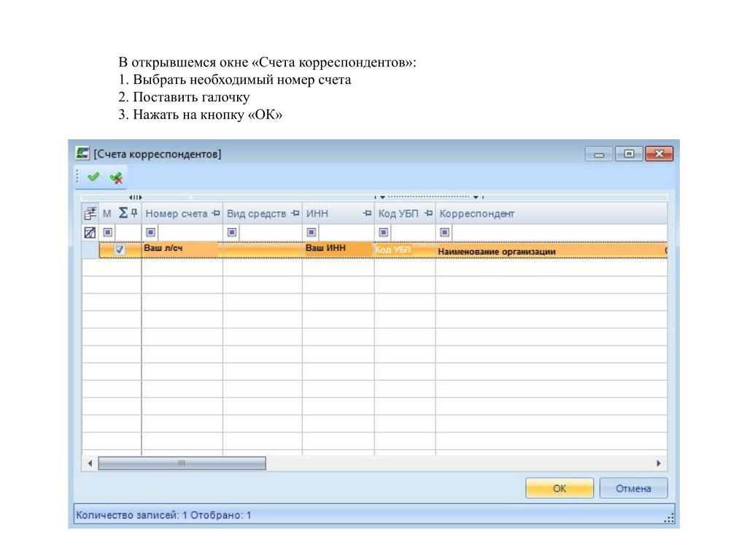Pin the ИНН column
The image size is (747, 560).
(367, 214)
